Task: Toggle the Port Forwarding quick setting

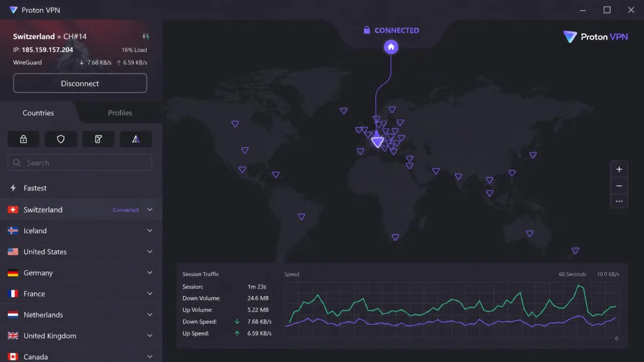Action: 136,139
